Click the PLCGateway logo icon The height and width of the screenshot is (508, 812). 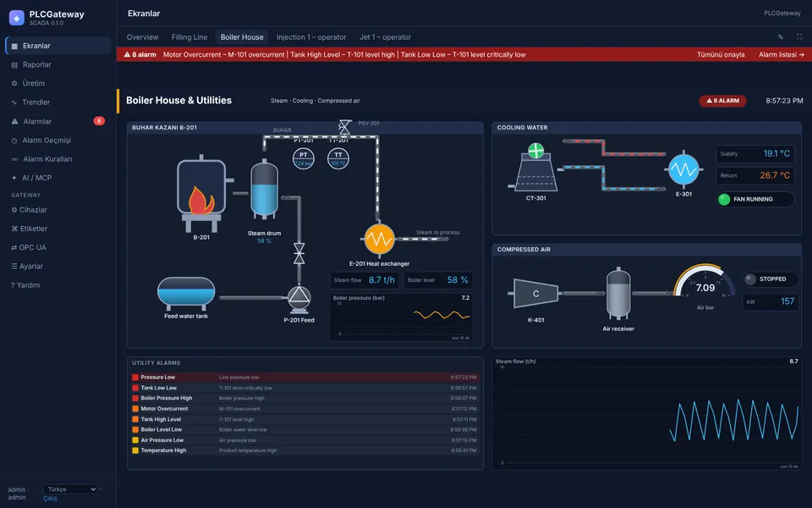(17, 18)
